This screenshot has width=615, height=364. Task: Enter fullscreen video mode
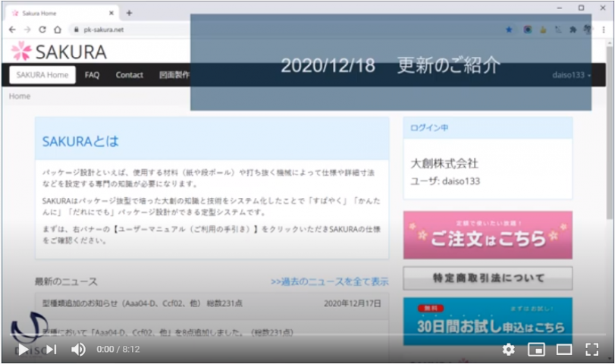[x=591, y=349]
